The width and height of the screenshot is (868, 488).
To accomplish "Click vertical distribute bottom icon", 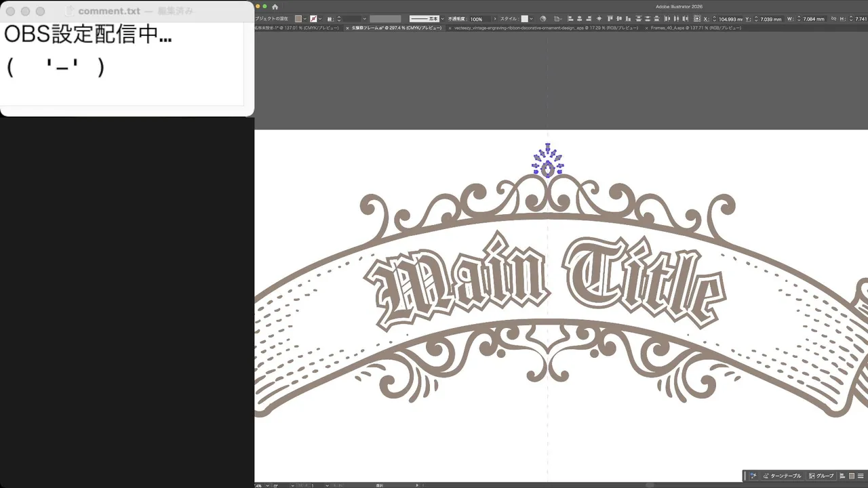I will coord(656,19).
